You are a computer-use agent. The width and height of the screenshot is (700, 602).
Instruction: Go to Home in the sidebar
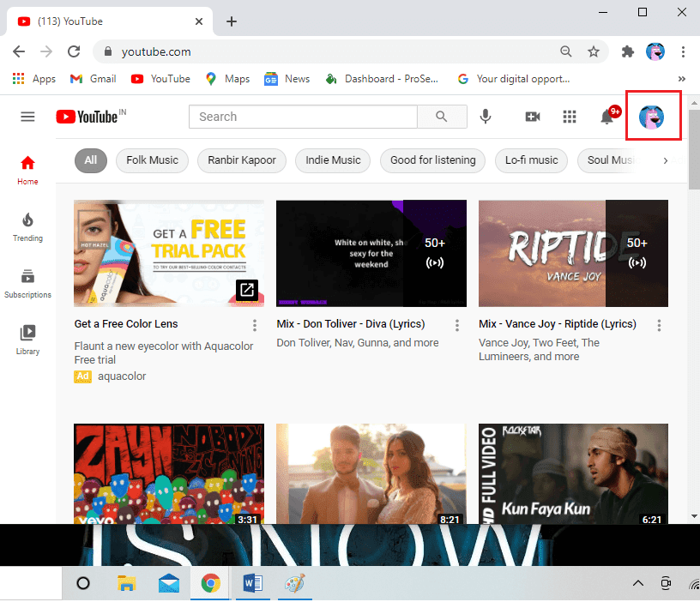(27, 171)
